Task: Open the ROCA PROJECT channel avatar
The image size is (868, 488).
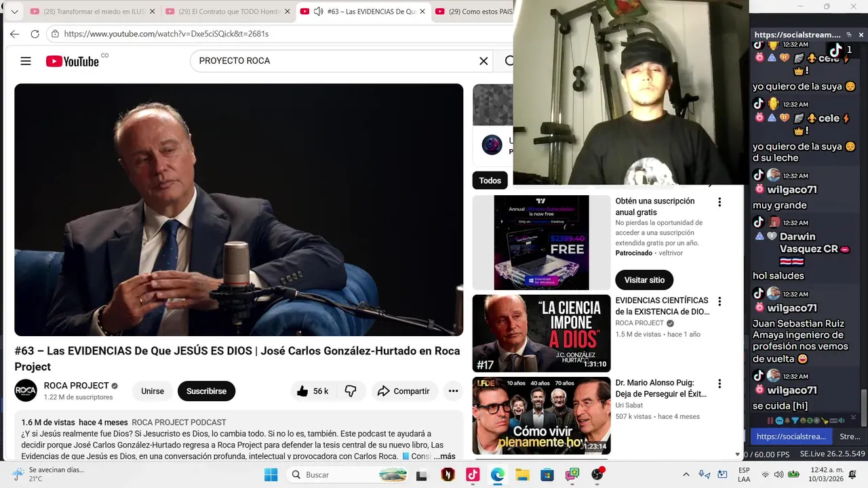Action: [26, 390]
